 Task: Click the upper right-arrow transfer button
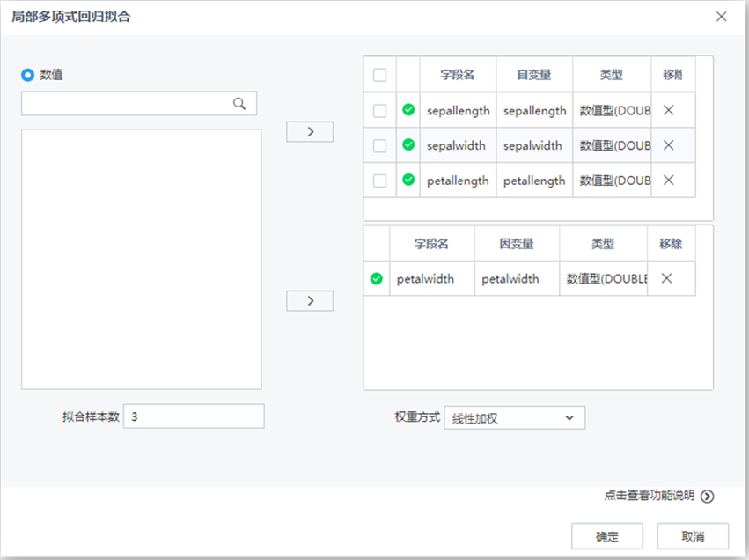point(309,131)
